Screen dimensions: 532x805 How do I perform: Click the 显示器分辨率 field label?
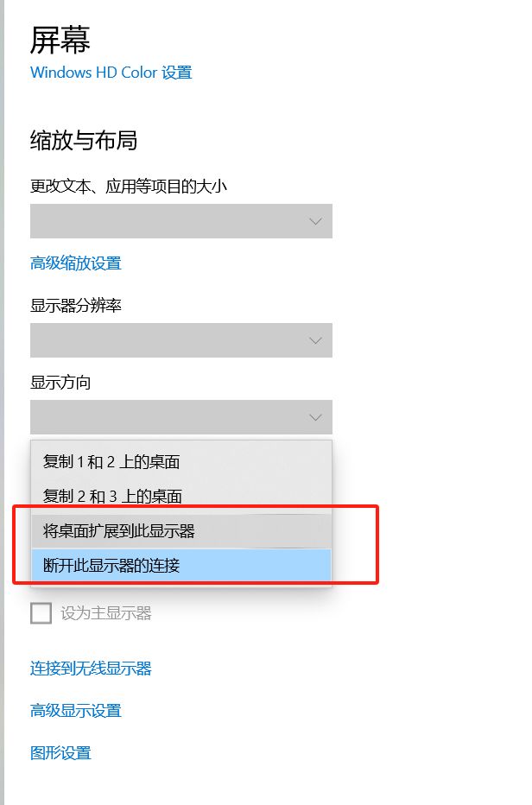coord(76,306)
